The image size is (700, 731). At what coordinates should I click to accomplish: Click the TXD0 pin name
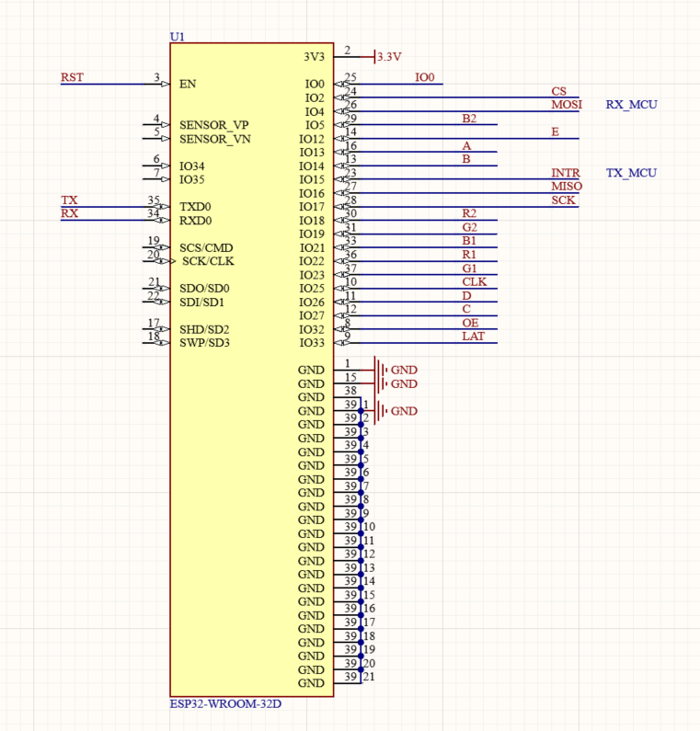[195, 207]
